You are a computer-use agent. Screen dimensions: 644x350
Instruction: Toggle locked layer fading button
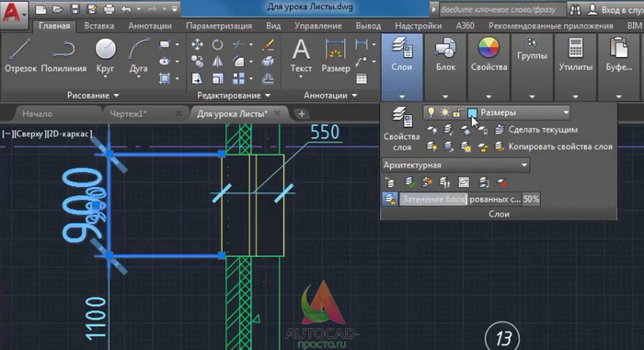(x=390, y=199)
